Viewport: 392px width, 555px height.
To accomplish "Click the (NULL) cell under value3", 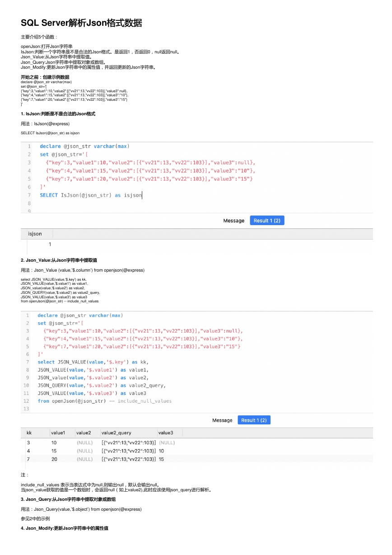I will point(167,443).
